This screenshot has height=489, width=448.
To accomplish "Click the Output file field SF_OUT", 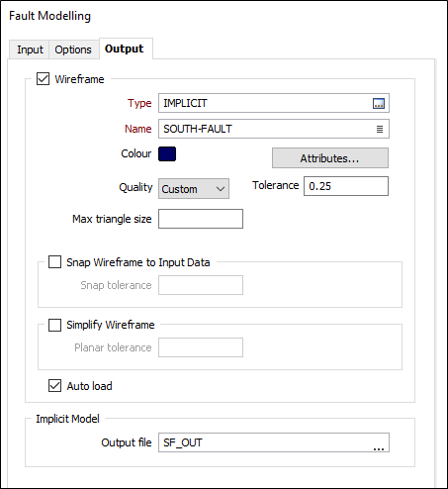I will [x=274, y=442].
